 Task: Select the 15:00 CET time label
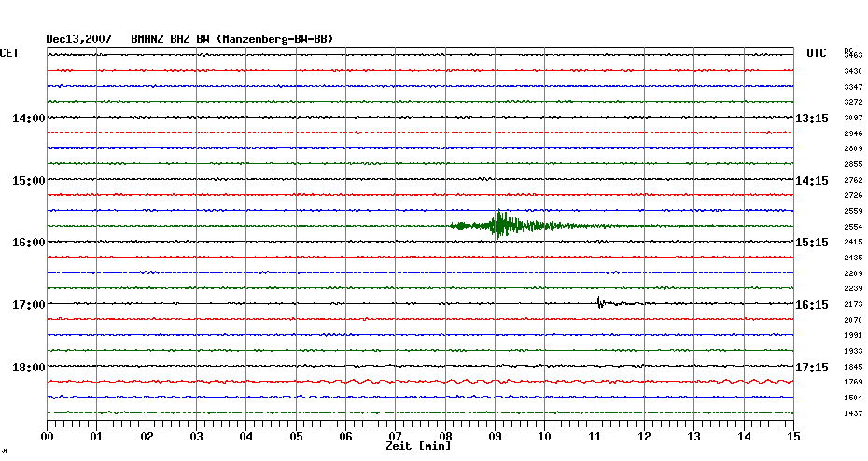click(x=29, y=181)
